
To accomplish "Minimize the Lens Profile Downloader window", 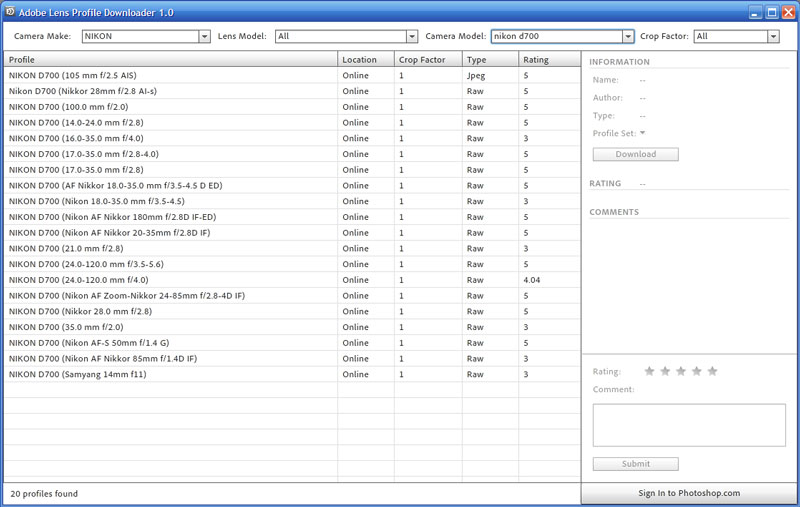I will tap(755, 12).
